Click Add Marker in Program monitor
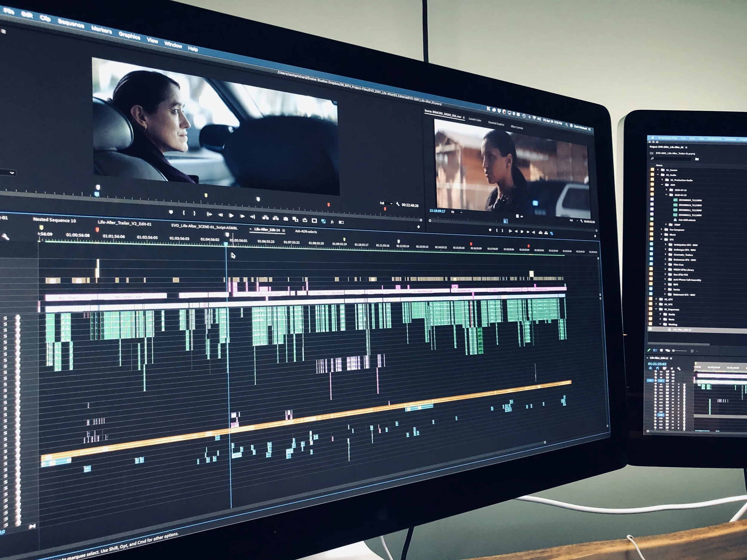Image resolution: width=747 pixels, height=560 pixels. tap(171, 212)
